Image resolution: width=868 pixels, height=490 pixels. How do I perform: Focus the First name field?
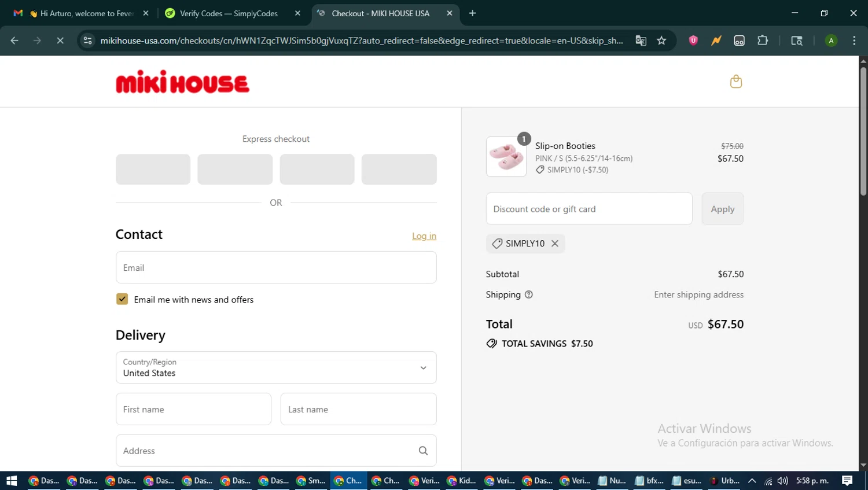click(193, 409)
